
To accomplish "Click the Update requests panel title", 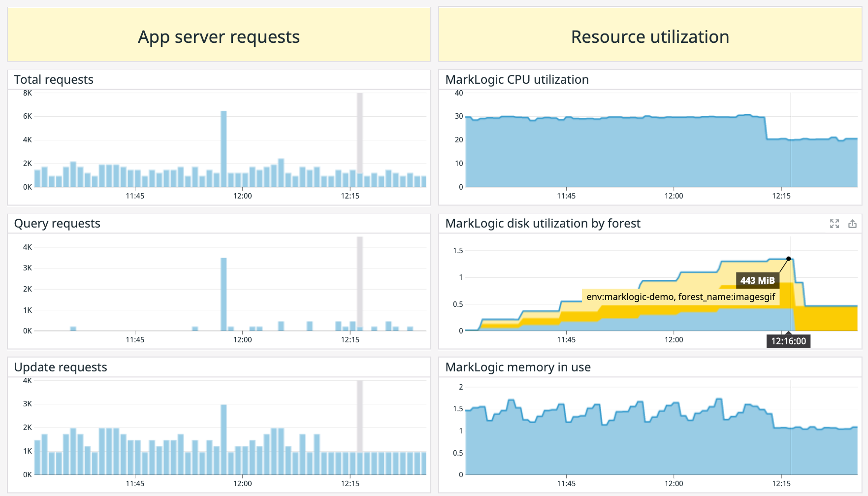I will pos(60,367).
